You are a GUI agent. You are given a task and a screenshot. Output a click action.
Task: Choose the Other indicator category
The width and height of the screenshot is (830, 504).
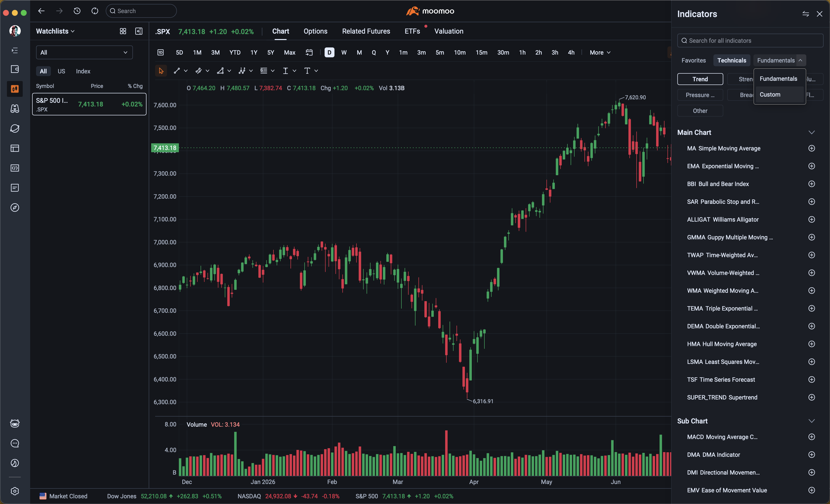(x=700, y=111)
